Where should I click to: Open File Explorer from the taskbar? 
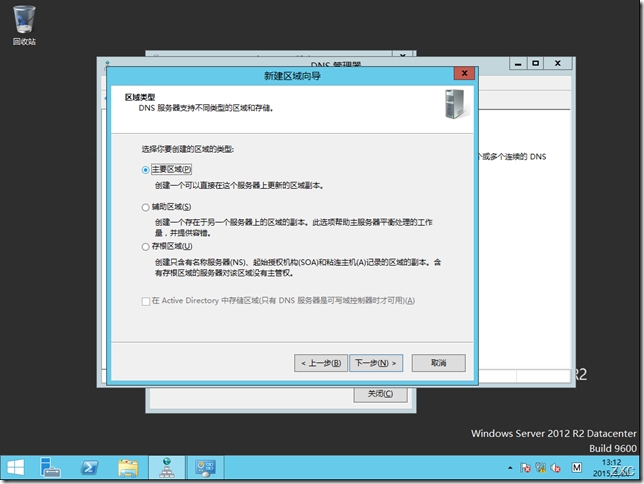(128, 468)
